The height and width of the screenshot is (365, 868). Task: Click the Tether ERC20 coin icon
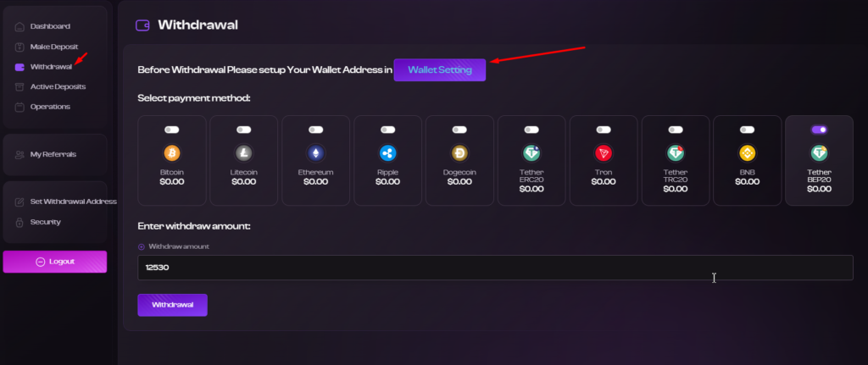point(531,152)
